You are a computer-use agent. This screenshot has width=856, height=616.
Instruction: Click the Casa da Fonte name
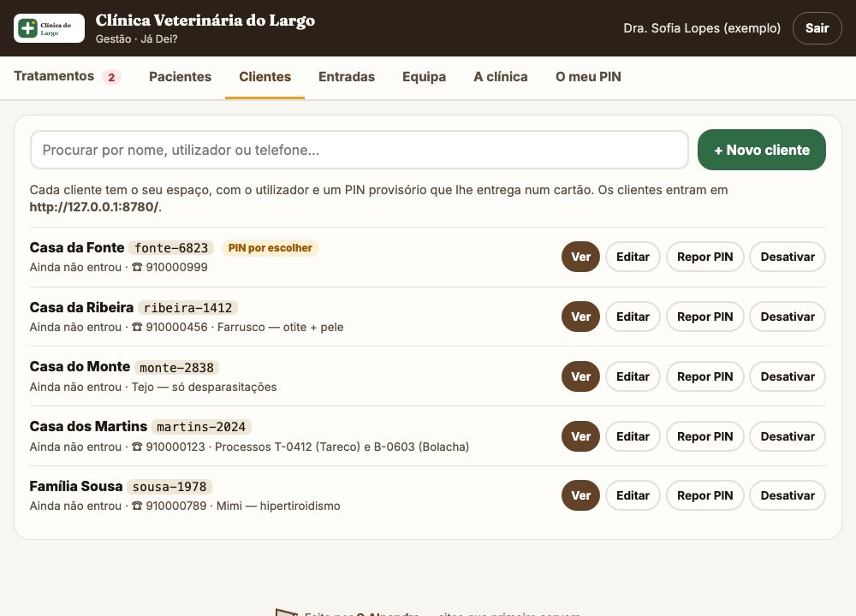tap(77, 248)
